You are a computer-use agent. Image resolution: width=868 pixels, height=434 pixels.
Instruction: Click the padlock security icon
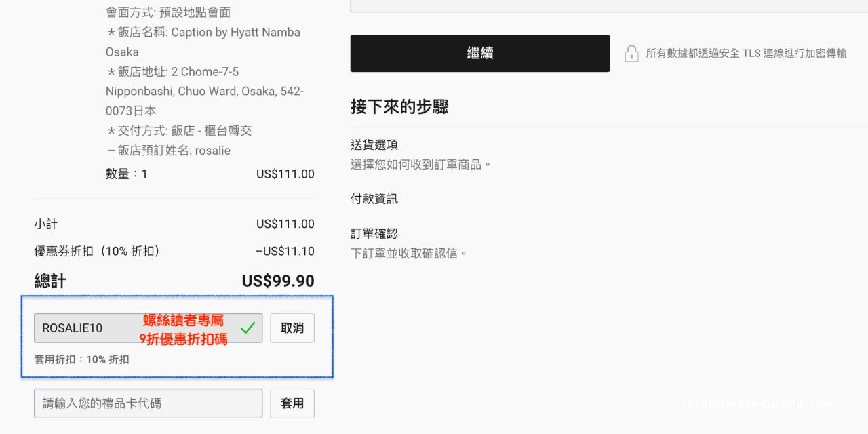pos(631,54)
